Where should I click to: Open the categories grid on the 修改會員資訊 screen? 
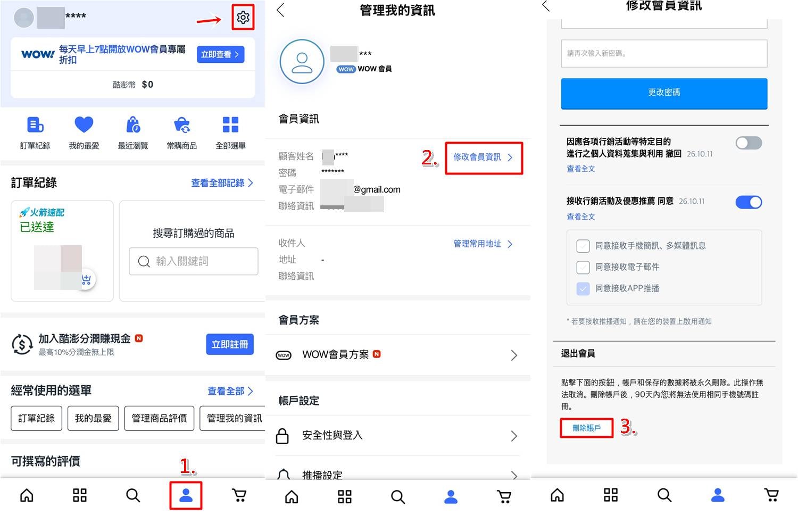[611, 495]
